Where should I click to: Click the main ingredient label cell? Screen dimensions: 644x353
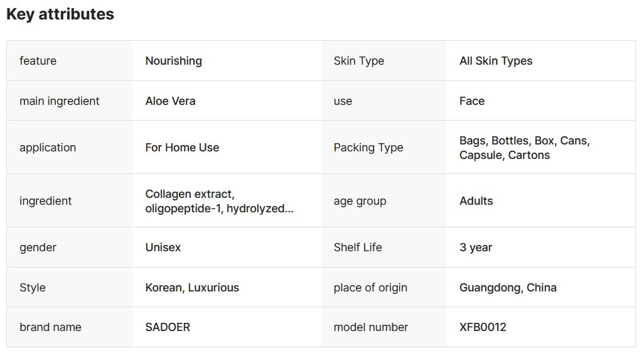[60, 101]
